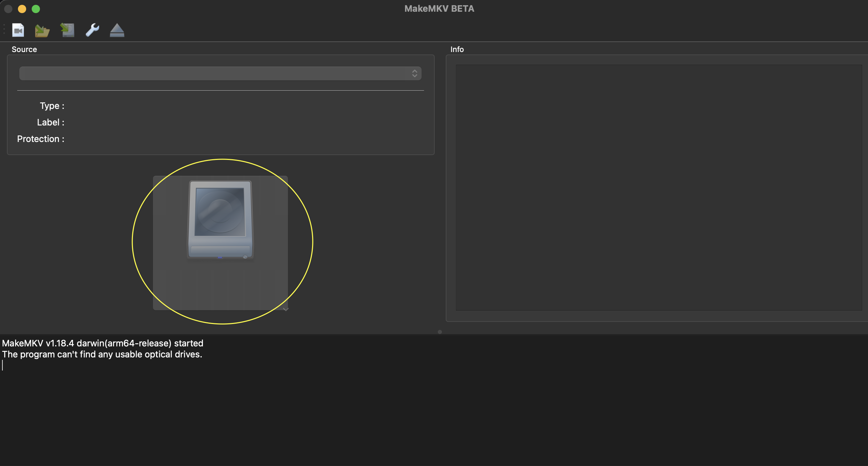The width and height of the screenshot is (868, 466).
Task: Click the Open files video icon
Action: click(x=18, y=30)
